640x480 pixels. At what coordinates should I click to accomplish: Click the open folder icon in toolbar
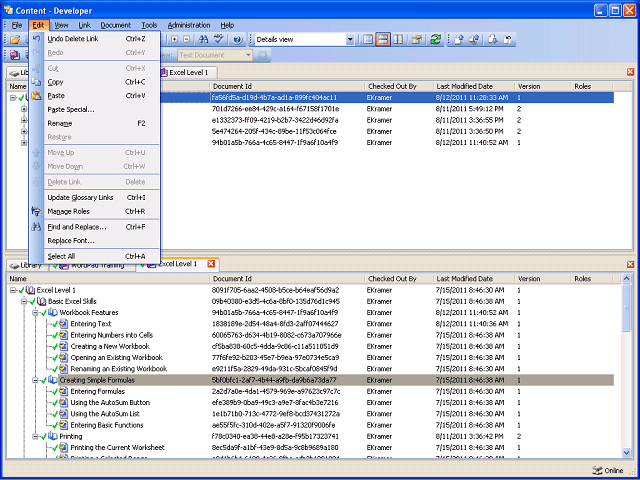[15, 40]
